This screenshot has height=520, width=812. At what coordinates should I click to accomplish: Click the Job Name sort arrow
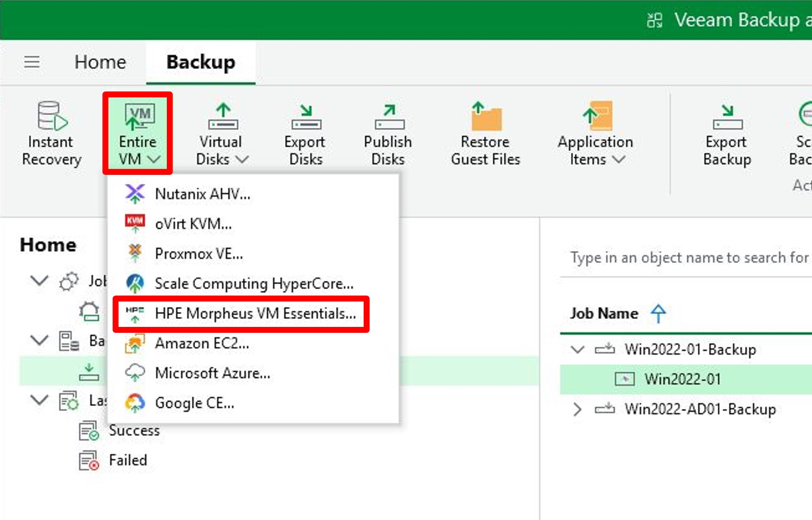(x=658, y=313)
